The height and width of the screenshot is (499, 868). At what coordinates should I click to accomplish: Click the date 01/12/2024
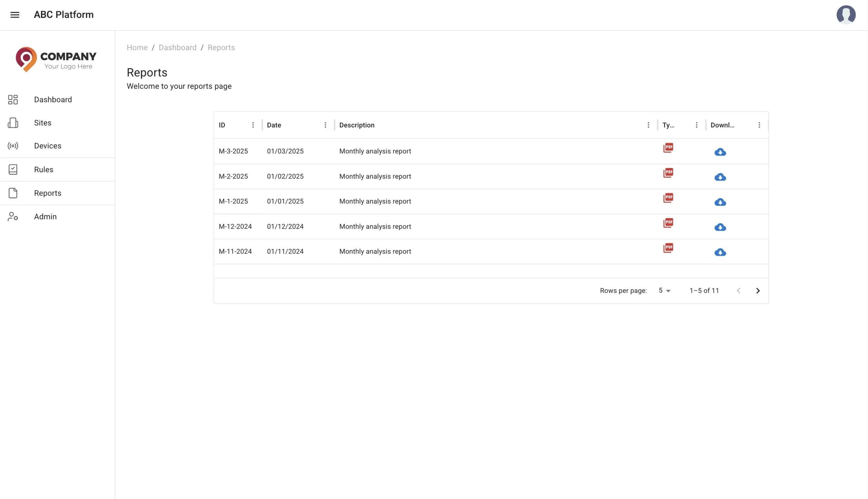(285, 226)
